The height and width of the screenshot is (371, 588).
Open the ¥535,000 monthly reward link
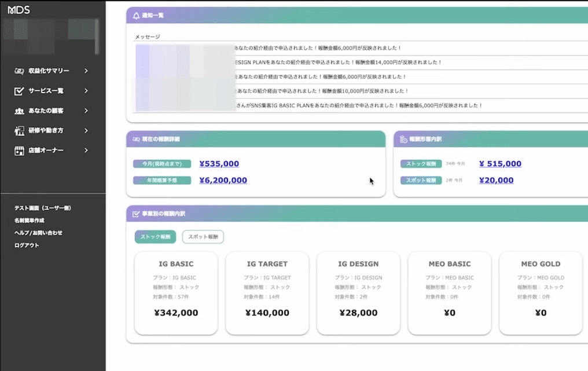click(x=219, y=164)
